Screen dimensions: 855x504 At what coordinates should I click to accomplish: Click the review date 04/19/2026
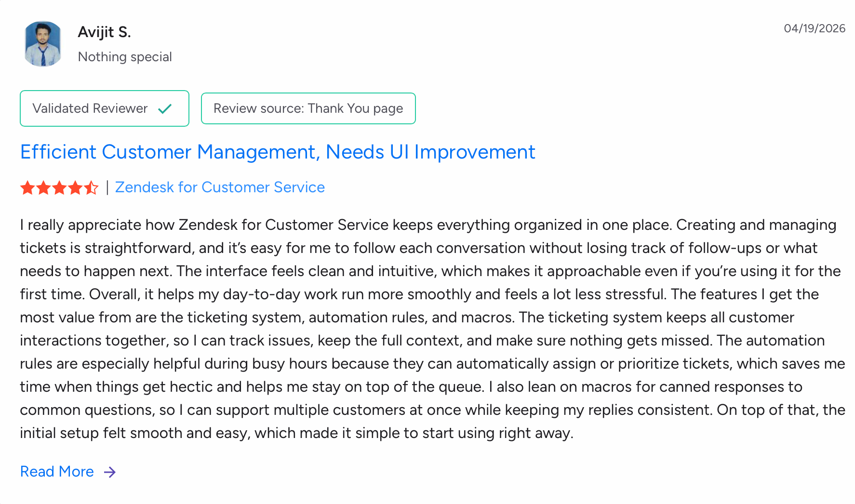815,28
